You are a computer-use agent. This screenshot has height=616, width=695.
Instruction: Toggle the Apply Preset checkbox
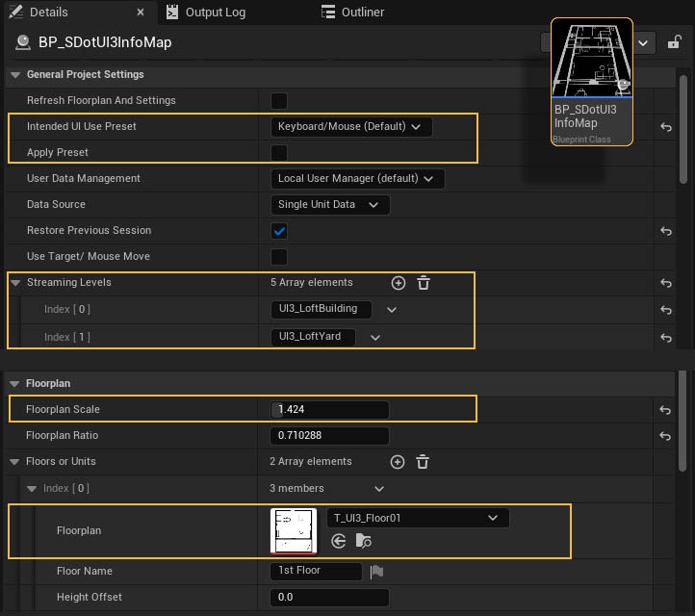(279, 153)
